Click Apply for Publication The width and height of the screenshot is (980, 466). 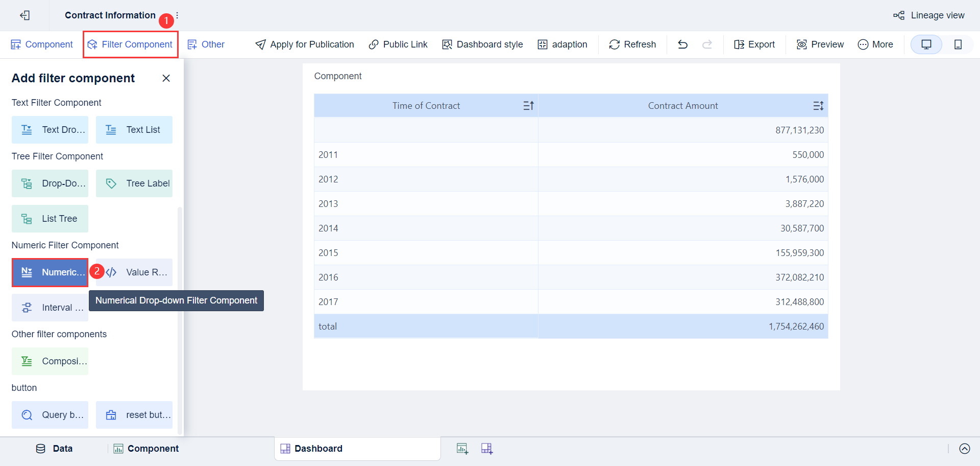pyautogui.click(x=304, y=44)
